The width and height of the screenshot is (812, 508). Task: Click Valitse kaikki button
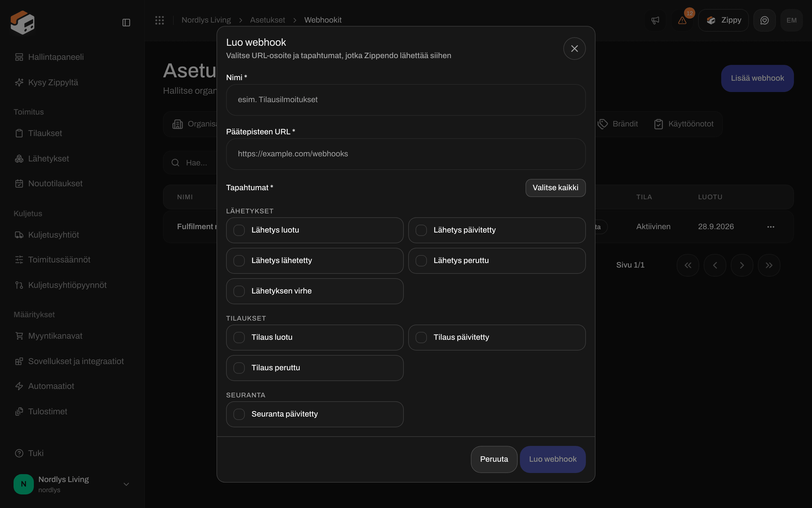(555, 188)
